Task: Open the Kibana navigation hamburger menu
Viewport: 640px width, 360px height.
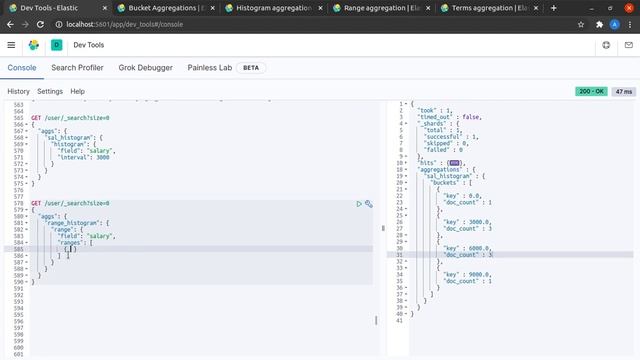Action: 11,45
